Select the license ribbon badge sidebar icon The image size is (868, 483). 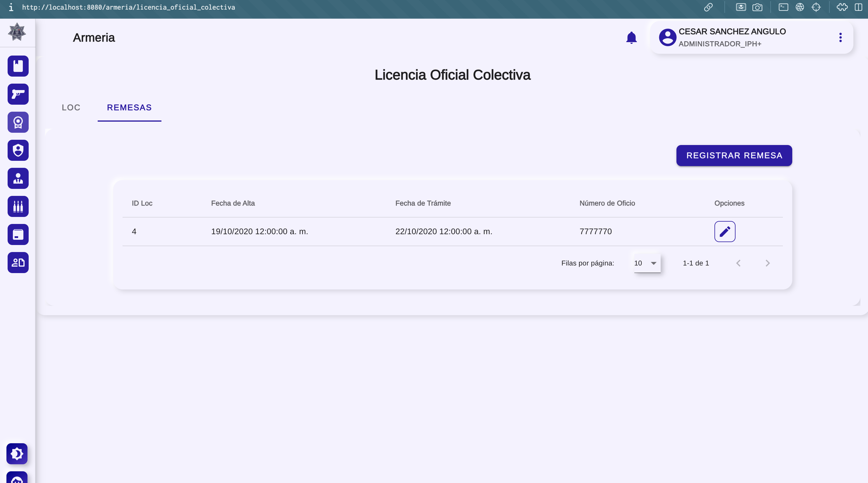[18, 122]
